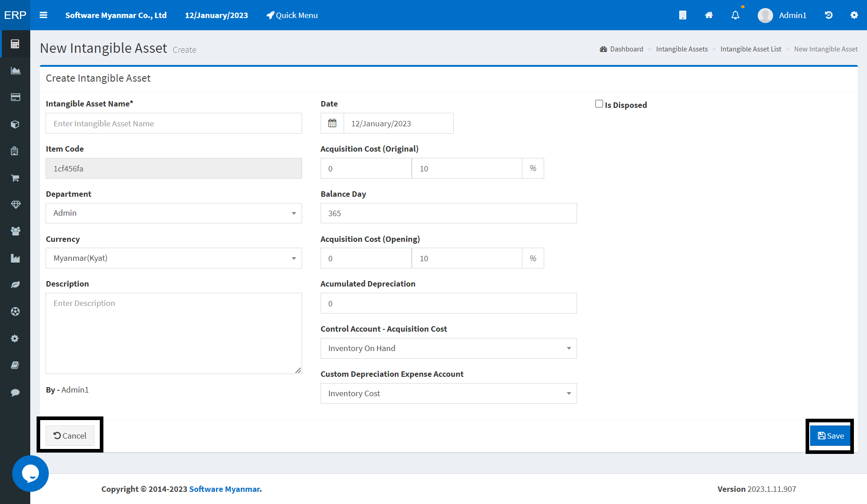
Task: Open the area chart sidebar icon
Action: (x=15, y=71)
